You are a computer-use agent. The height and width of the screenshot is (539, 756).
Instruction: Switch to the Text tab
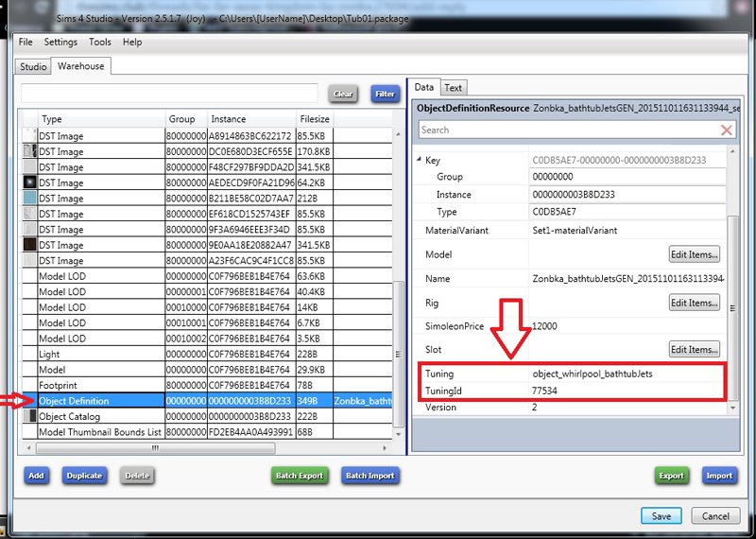point(454,88)
